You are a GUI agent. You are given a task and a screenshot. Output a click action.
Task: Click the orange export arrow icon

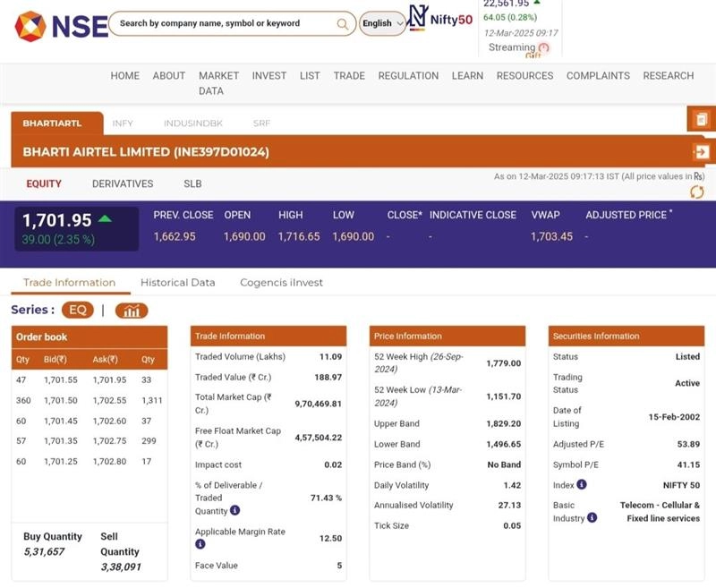[701, 152]
